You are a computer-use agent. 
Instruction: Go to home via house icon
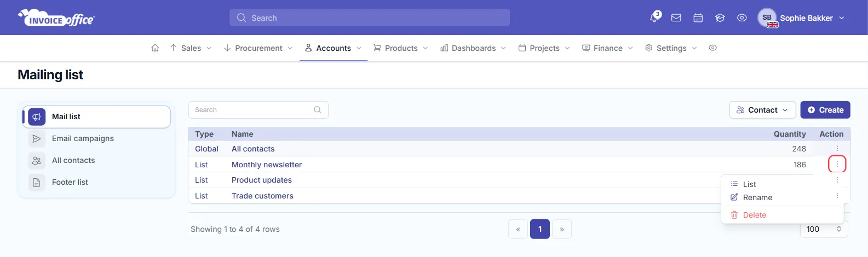pos(155,48)
